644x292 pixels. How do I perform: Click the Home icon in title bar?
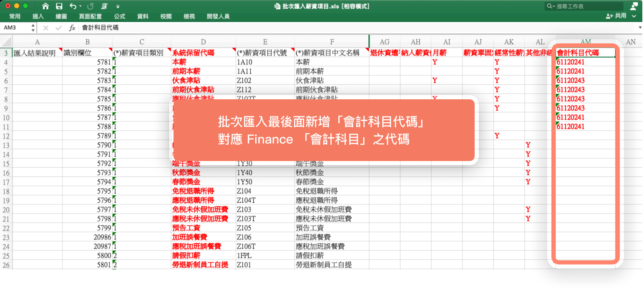coord(45,6)
